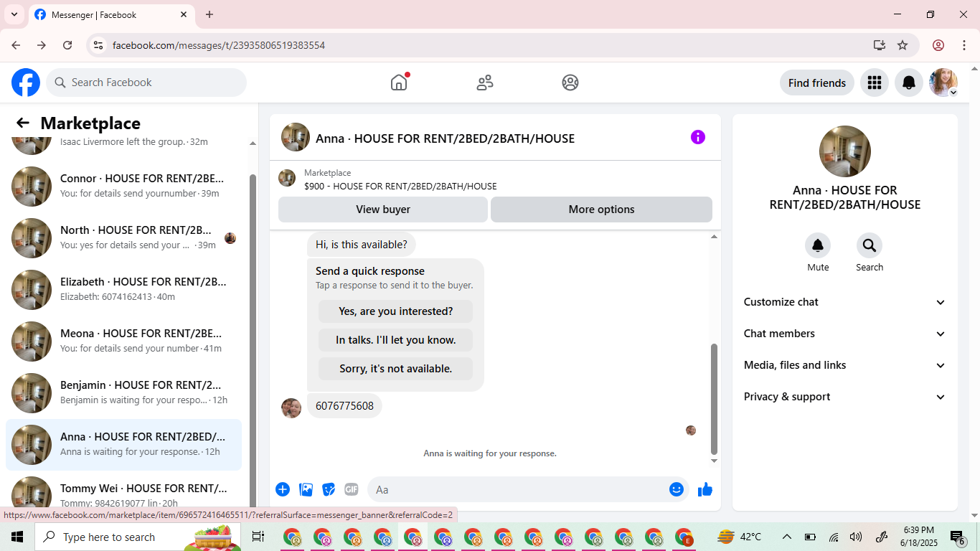Click Anna's large profile thumbnail in right panel
Viewport: 980px width, 551px height.
pyautogui.click(x=845, y=151)
